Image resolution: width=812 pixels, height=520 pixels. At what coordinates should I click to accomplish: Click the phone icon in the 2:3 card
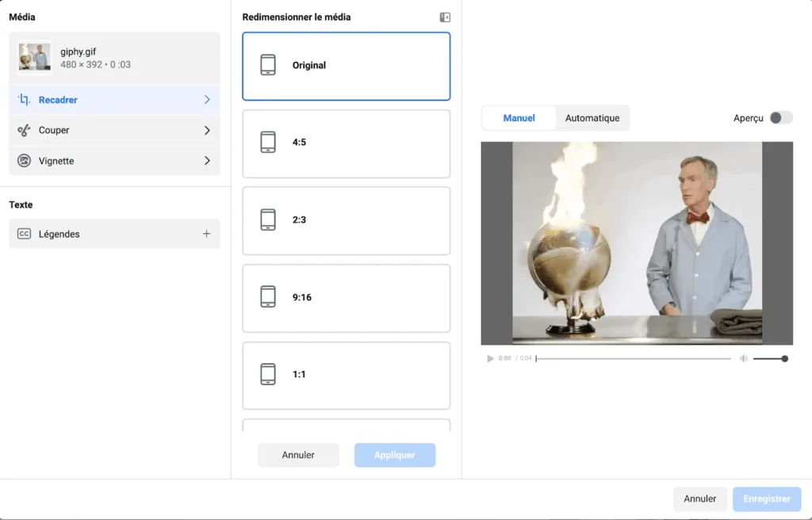[268, 220]
